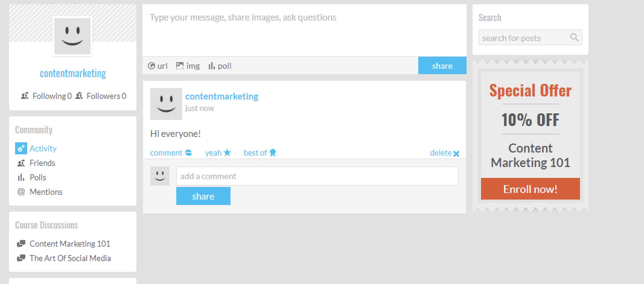Open Content Marketing 101 course discussion
This screenshot has height=284, width=644.
tap(70, 244)
